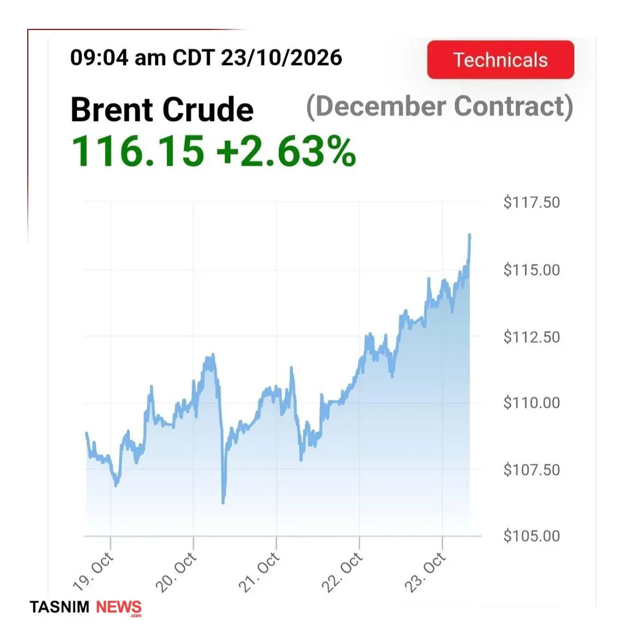Select the 21. Oct date marker

pyautogui.click(x=260, y=572)
